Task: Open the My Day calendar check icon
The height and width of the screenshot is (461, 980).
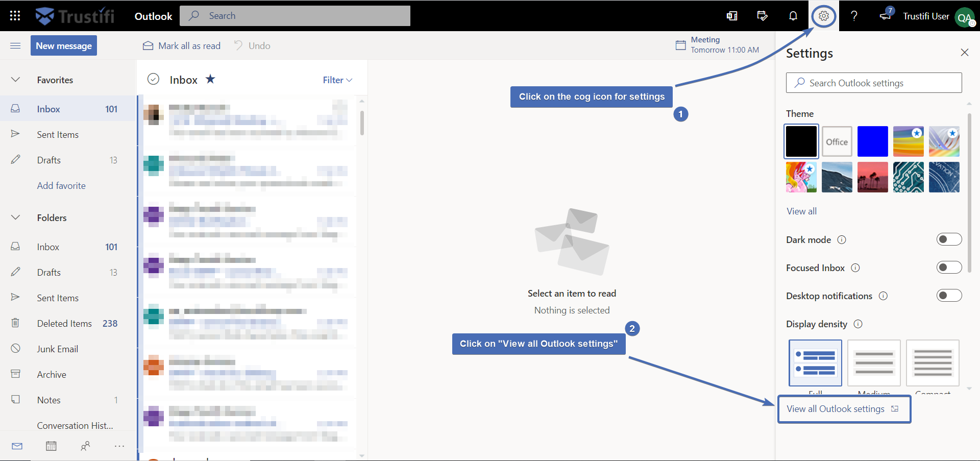Action: [762, 16]
